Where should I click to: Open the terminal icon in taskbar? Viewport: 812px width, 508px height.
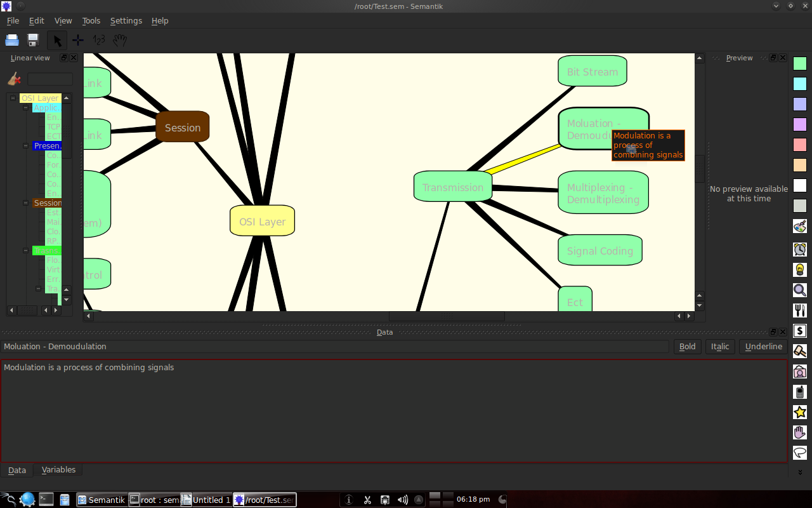point(46,500)
